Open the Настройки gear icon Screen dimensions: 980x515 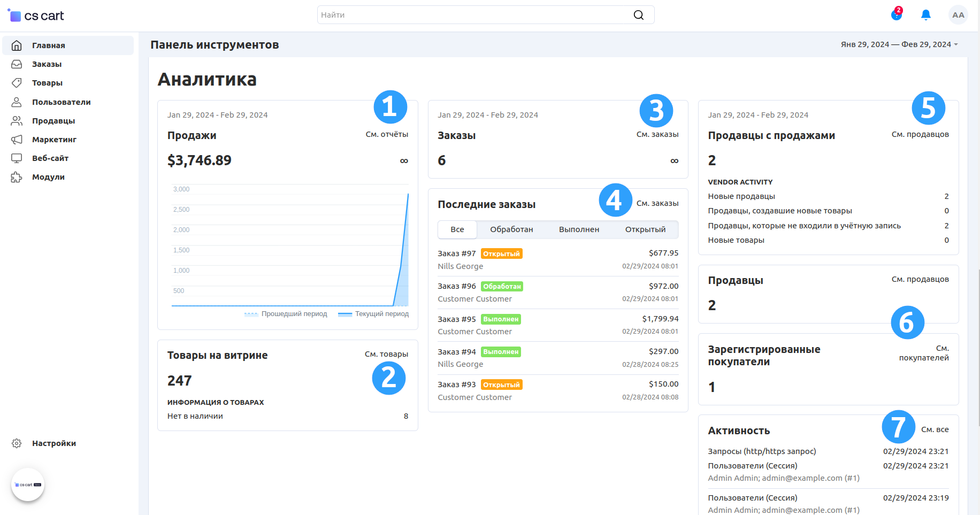click(x=17, y=443)
